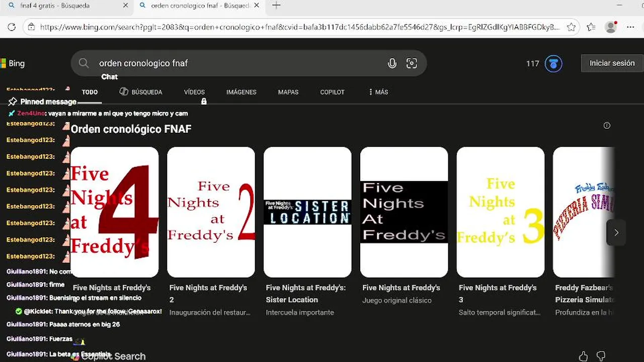Expand the MÁS menu
Image resolution: width=644 pixels, height=362 pixels.
coord(378,92)
